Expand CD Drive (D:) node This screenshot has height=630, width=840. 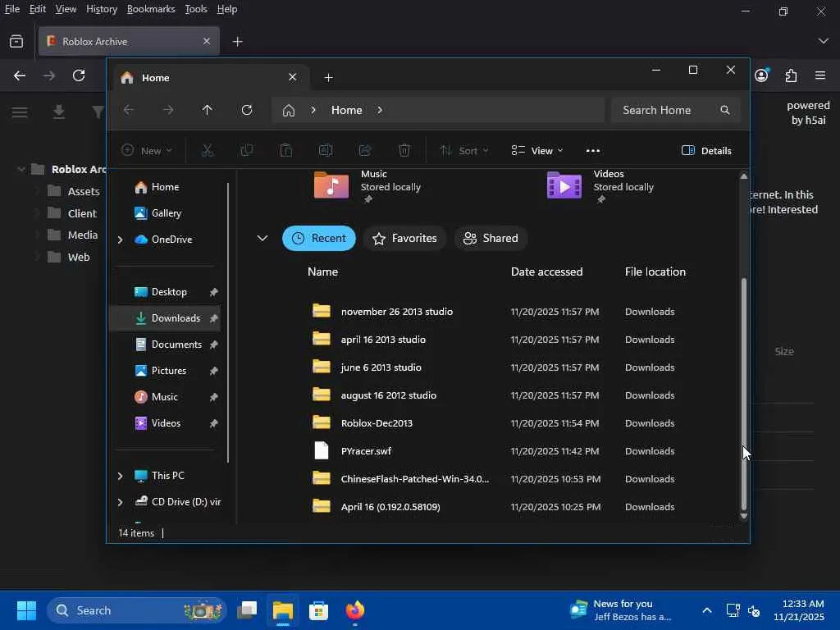(120, 502)
